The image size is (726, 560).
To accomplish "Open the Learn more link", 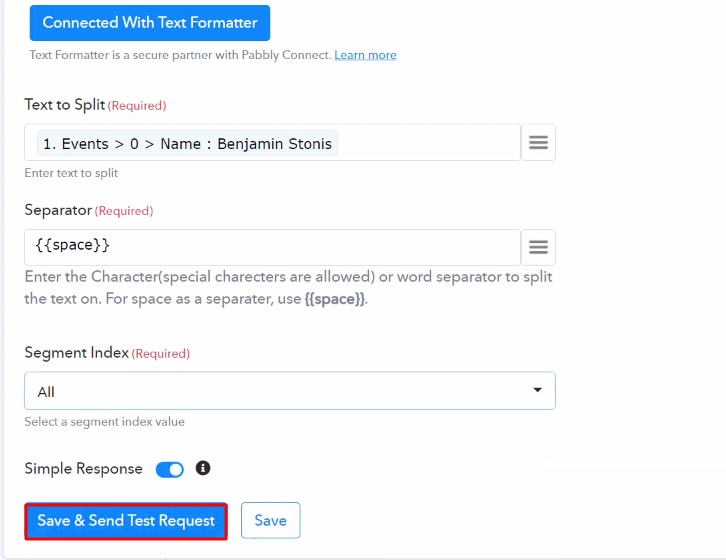I will click(365, 55).
